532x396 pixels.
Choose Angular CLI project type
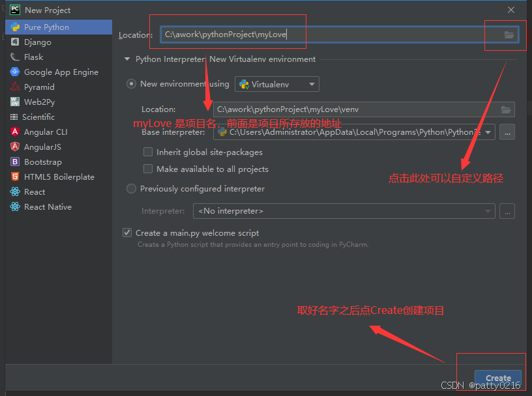coord(59,132)
